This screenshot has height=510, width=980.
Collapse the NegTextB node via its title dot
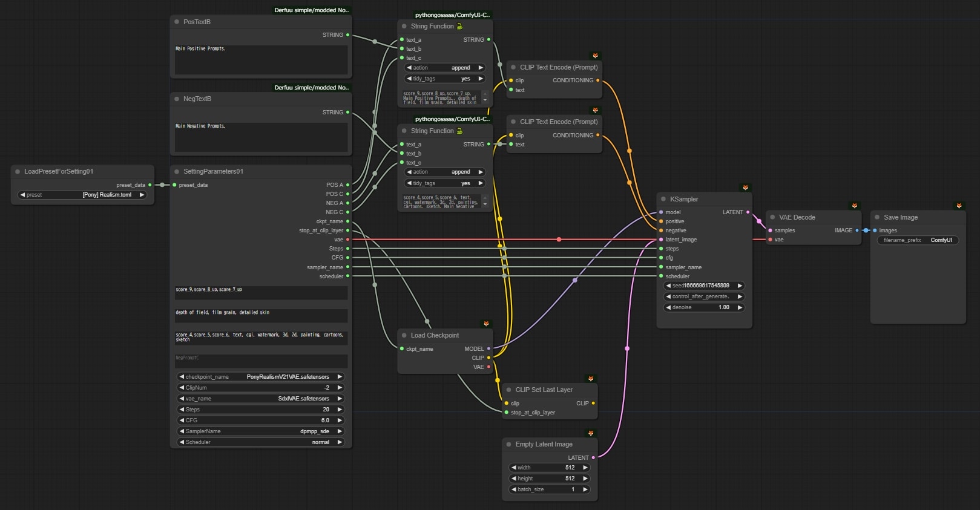177,99
